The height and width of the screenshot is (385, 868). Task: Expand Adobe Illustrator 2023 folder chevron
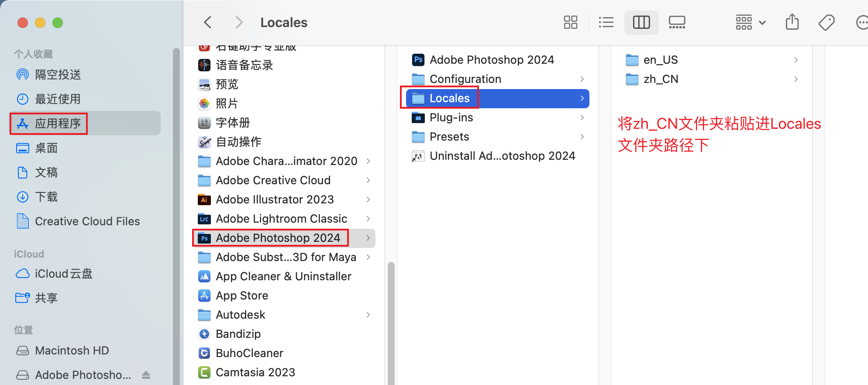(368, 199)
